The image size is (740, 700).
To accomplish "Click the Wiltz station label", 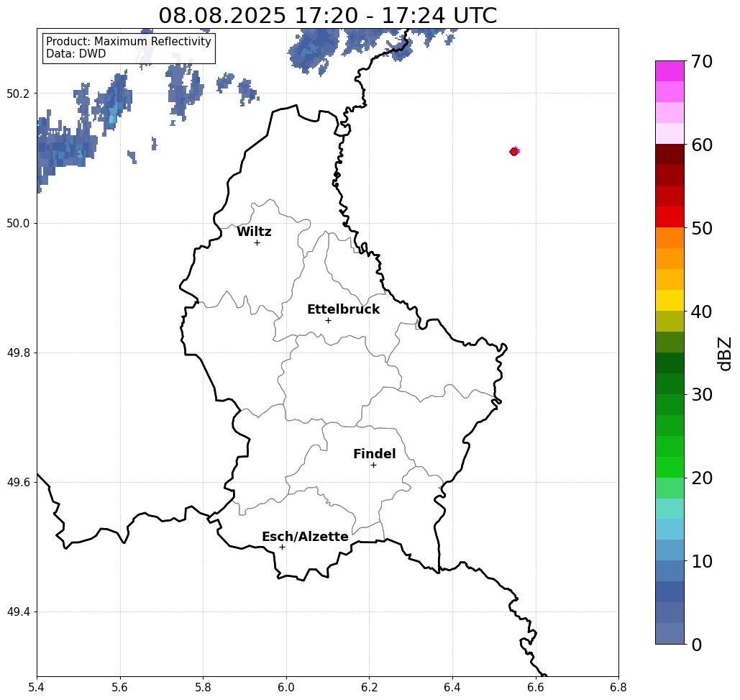I will [254, 232].
